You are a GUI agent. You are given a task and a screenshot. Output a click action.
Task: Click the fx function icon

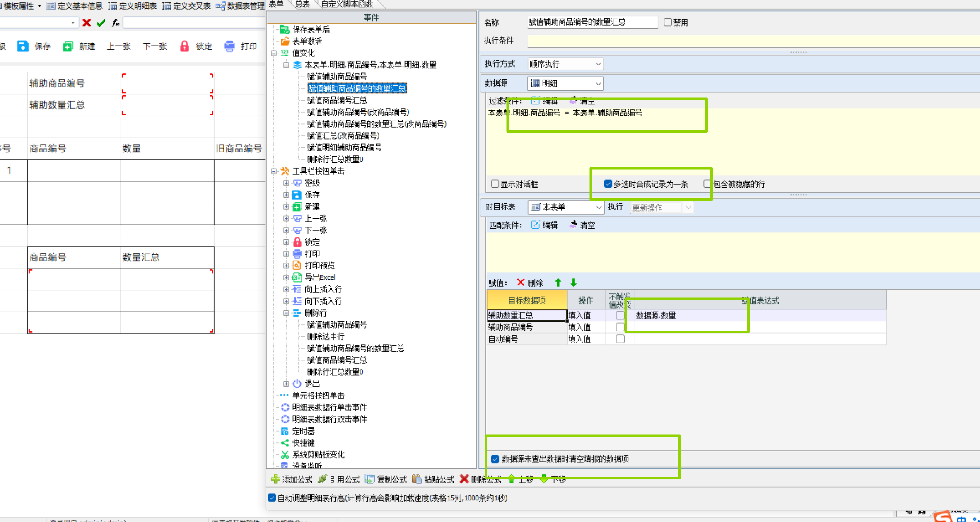coord(116,23)
